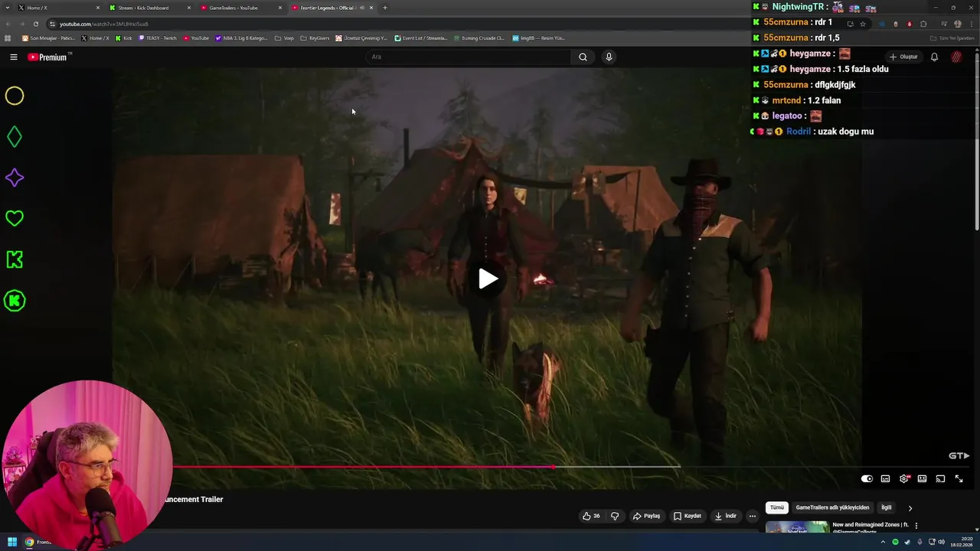Go to YouTube Premium home logo

(50, 57)
